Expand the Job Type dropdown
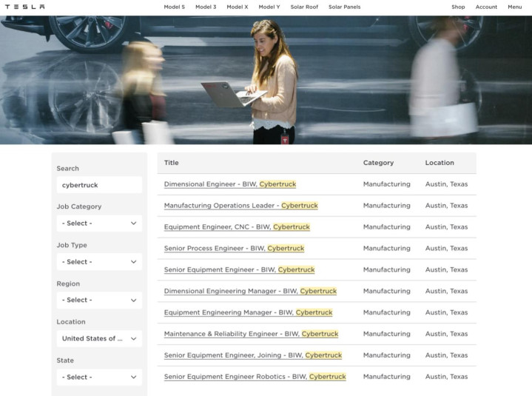Viewport: 532px width, 396px height. (99, 261)
